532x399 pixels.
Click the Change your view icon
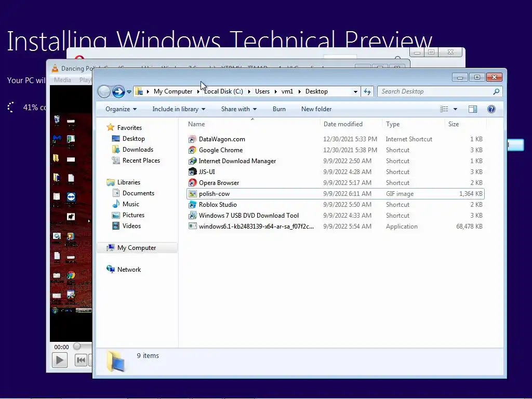pyautogui.click(x=444, y=109)
